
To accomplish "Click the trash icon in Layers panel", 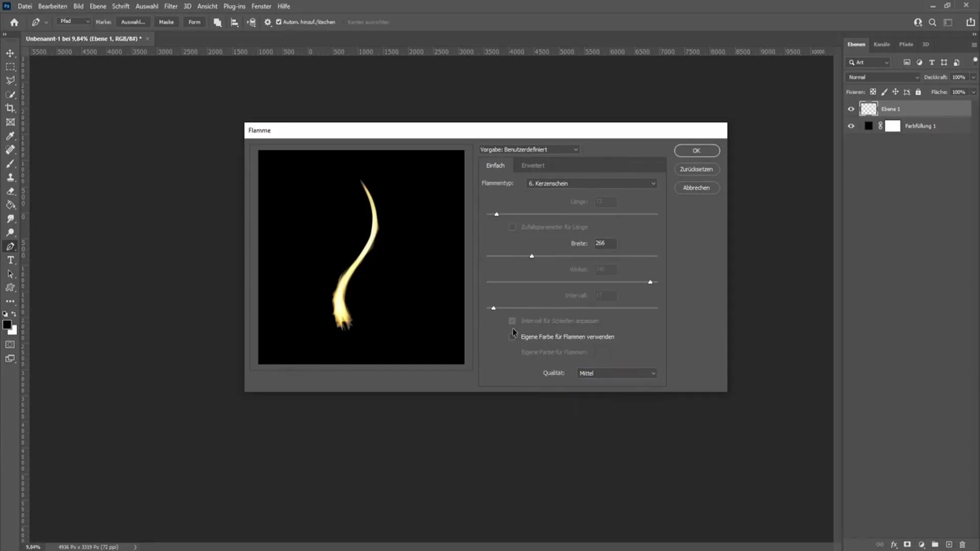I will coord(962,544).
